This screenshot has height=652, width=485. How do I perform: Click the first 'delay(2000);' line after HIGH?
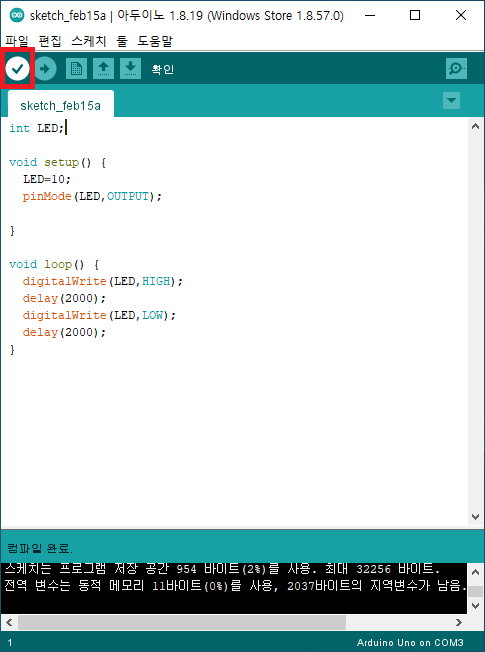64,299
